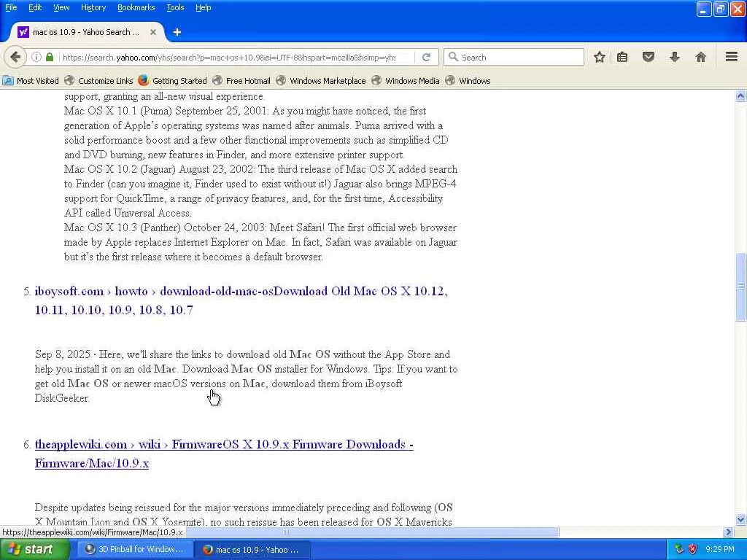Open the Windows bookmark

[468, 80]
